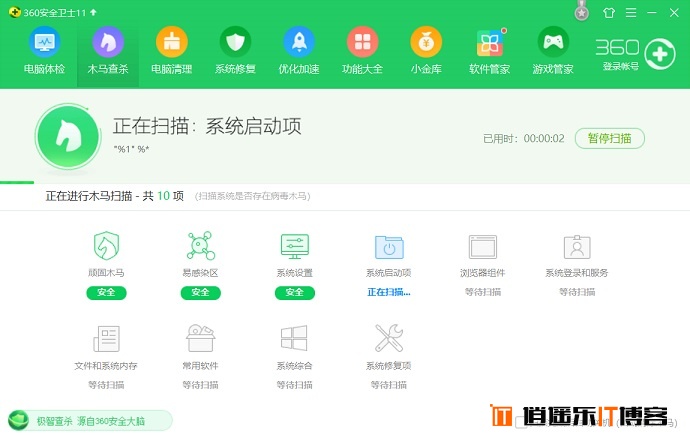Viewport: 690px width, 435px height.
Task: Pause scanning with 暂停扫描 button
Action: [x=610, y=139]
